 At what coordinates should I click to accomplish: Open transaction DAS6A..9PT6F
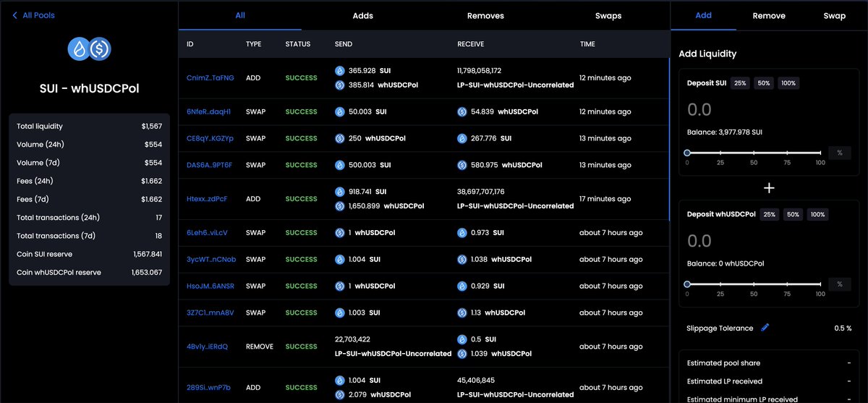coord(209,165)
